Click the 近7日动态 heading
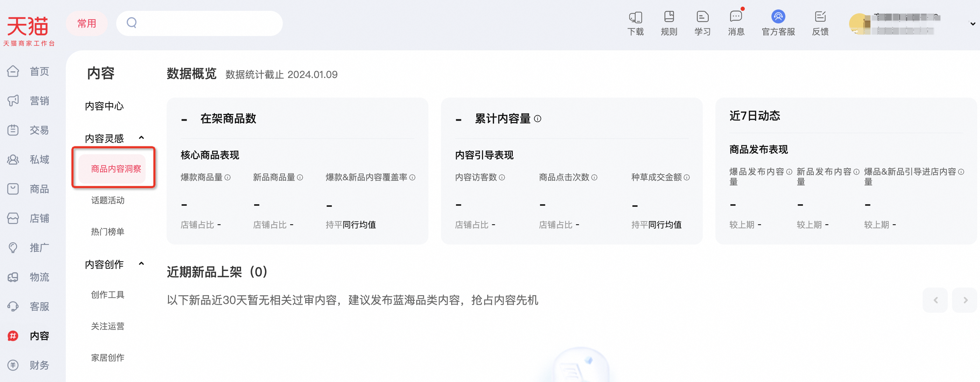The height and width of the screenshot is (382, 980). (x=755, y=115)
